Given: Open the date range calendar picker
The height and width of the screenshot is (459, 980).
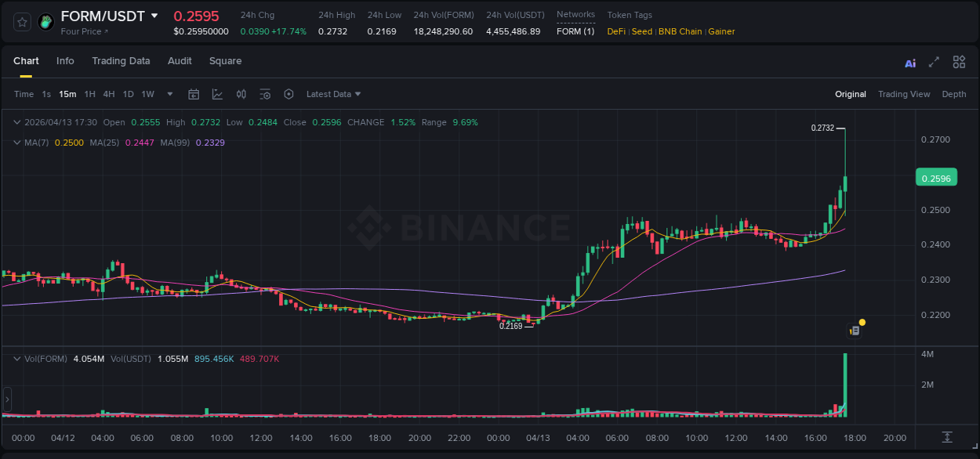Looking at the screenshot, I should (x=194, y=94).
